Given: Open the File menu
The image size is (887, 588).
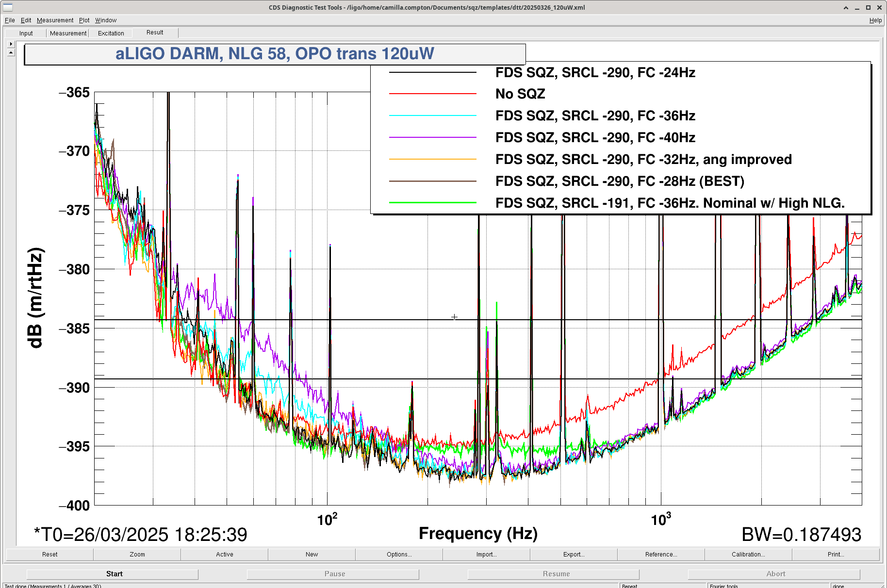Looking at the screenshot, I should point(10,20).
